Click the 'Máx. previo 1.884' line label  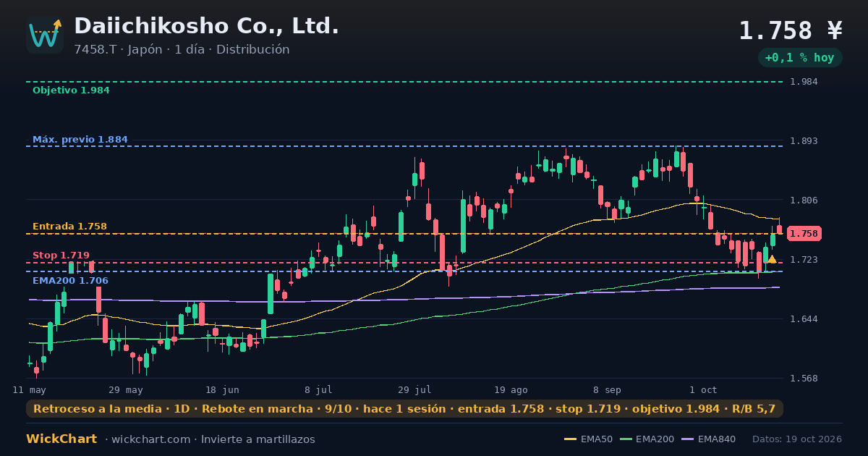click(x=80, y=140)
